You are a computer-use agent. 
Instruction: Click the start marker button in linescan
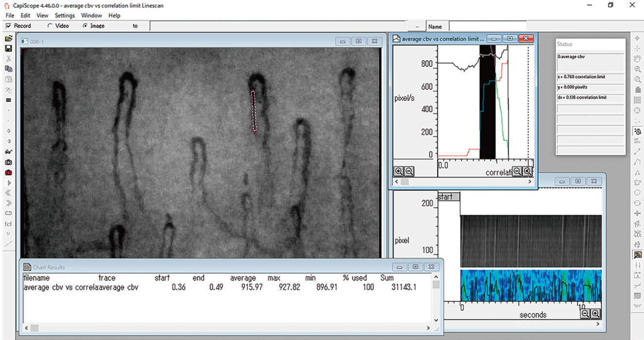(448, 197)
